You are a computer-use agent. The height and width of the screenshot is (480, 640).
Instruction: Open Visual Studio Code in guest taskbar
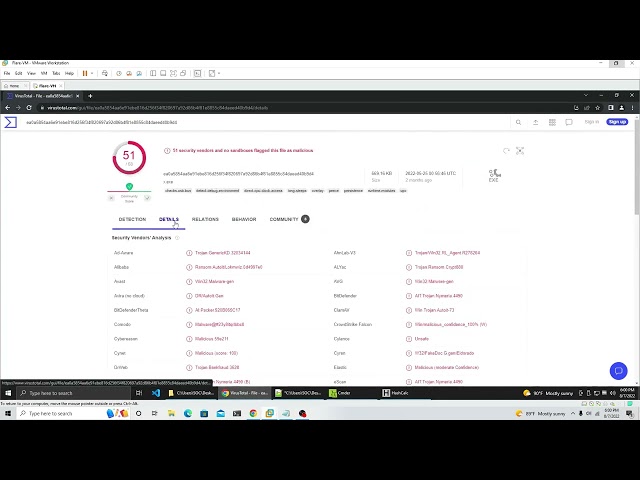156,393
